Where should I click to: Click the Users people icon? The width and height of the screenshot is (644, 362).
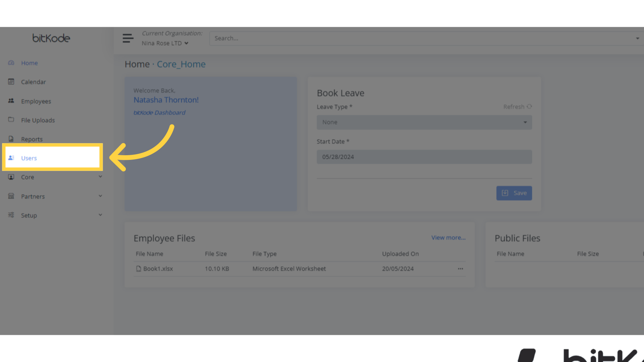tap(12, 158)
